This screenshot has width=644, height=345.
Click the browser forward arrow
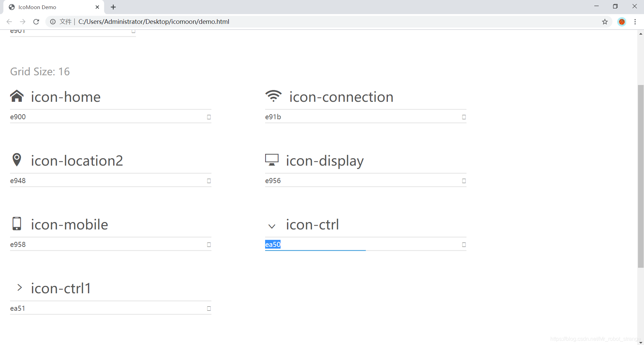click(22, 22)
